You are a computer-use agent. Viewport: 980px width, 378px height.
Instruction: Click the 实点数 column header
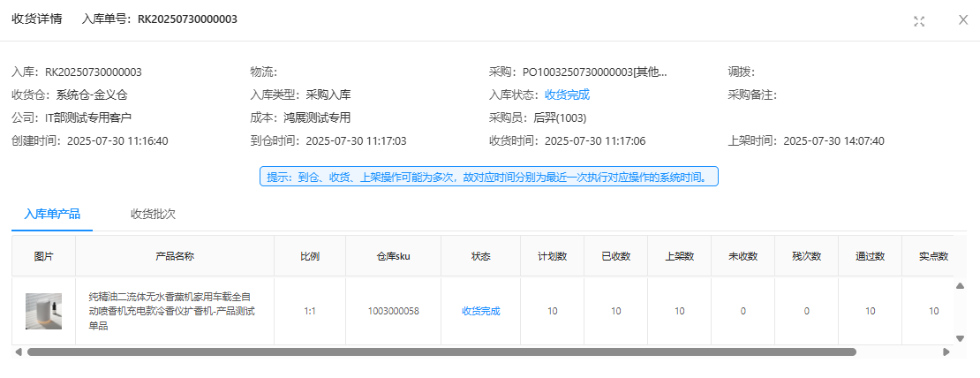click(933, 256)
